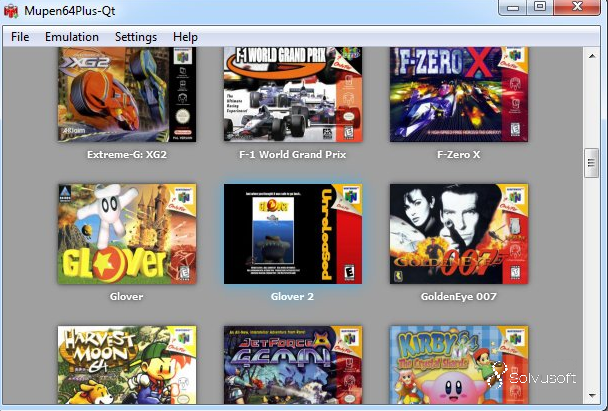Click the "F-Zero X" title label
Image resolution: width=608 pixels, height=411 pixels.
point(459,155)
